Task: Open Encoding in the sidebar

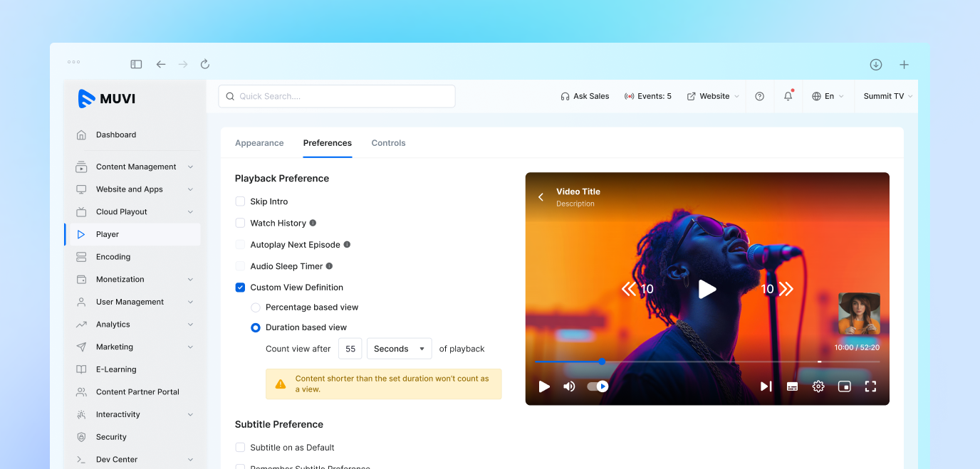Action: 113,257
